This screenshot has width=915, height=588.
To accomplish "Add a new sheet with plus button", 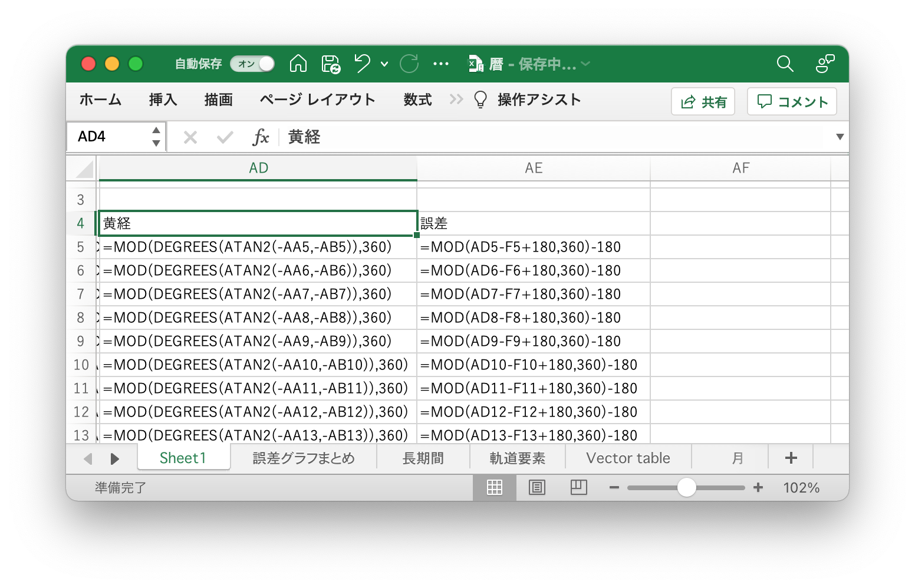I will [791, 458].
